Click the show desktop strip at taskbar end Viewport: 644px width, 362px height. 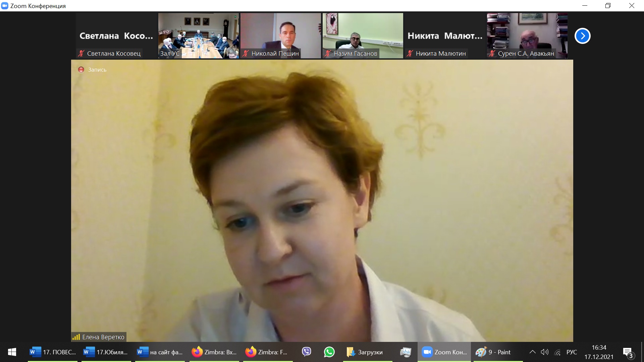tap(642, 352)
